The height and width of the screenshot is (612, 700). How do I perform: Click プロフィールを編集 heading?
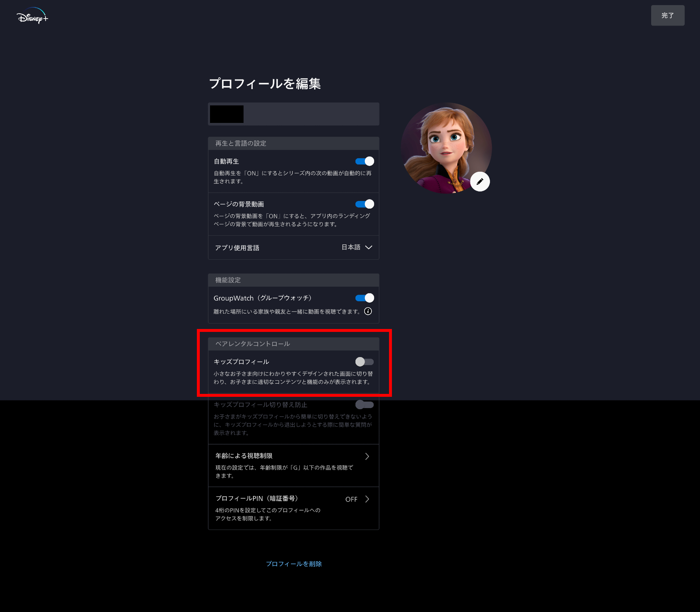click(265, 84)
